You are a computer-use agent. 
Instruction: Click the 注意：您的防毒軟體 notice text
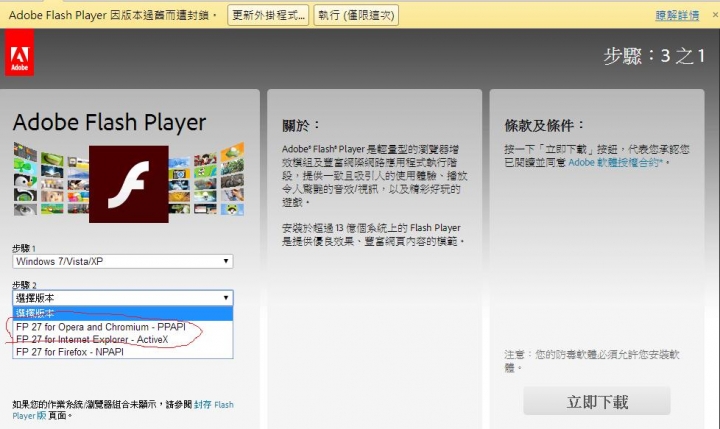click(591, 361)
